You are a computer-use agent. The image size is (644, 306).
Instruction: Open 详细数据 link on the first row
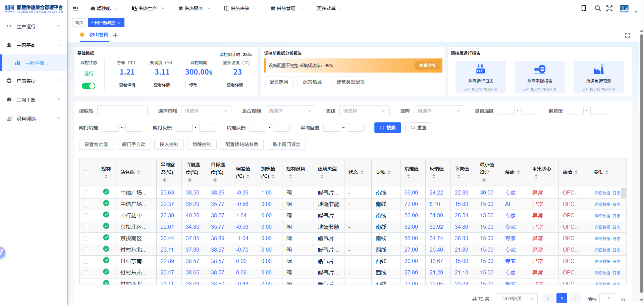pos(602,193)
